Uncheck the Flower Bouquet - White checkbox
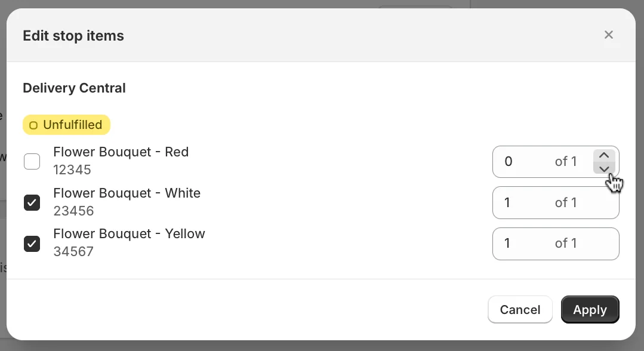Viewport: 644px width, 351px height. click(32, 202)
